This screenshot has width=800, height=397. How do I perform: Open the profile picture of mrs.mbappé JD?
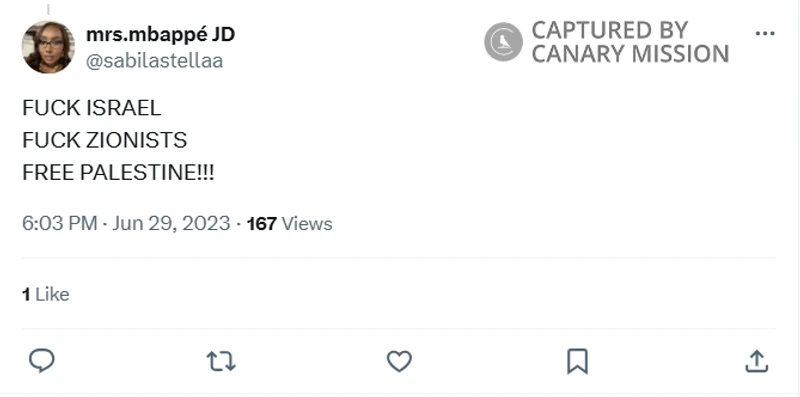pos(48,47)
